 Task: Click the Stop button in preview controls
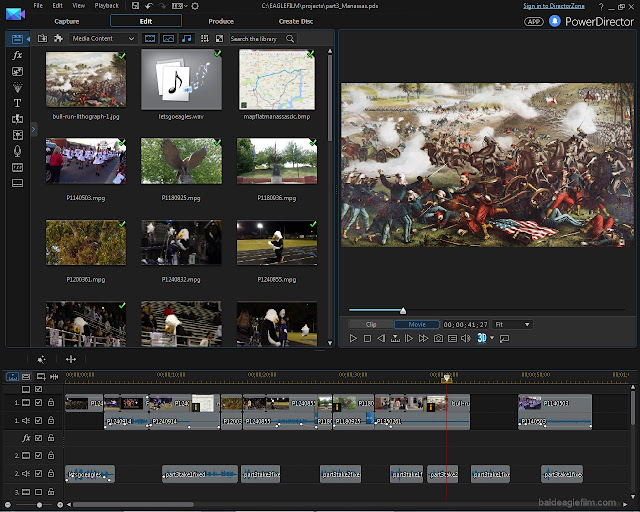click(367, 339)
